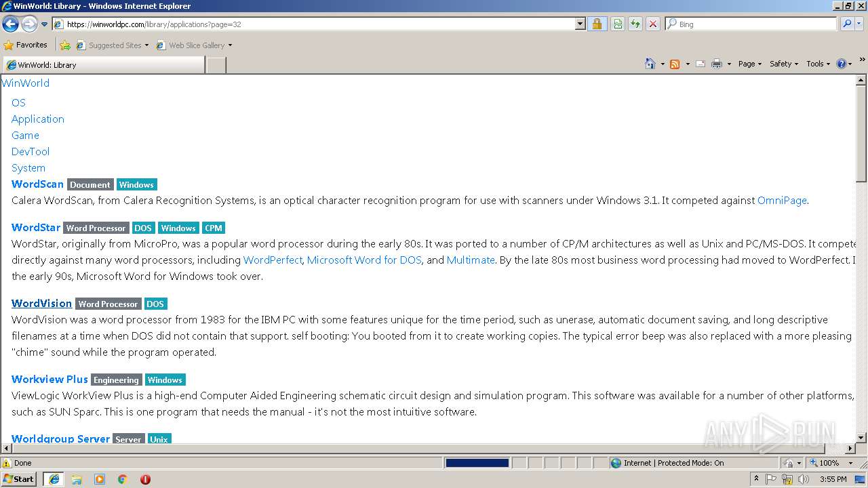This screenshot has width=868, height=488.
Task: Open the recent pages dropdown arrow
Action: [44, 24]
